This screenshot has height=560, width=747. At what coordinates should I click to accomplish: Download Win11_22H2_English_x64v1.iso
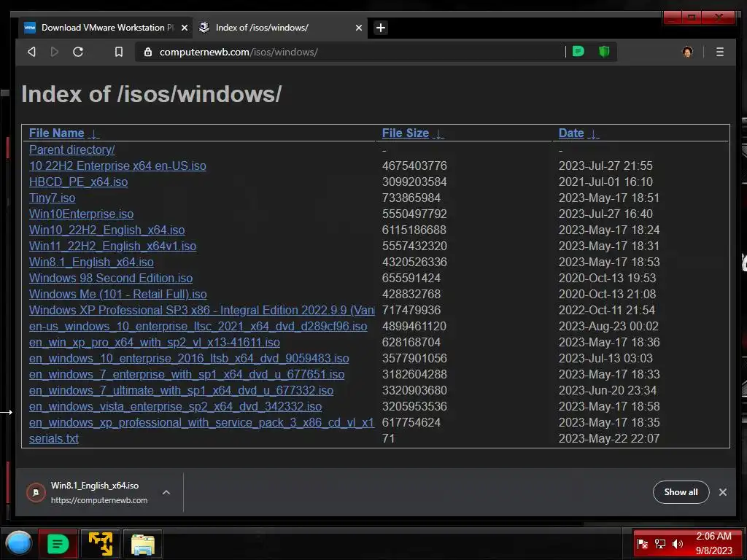[113, 246]
